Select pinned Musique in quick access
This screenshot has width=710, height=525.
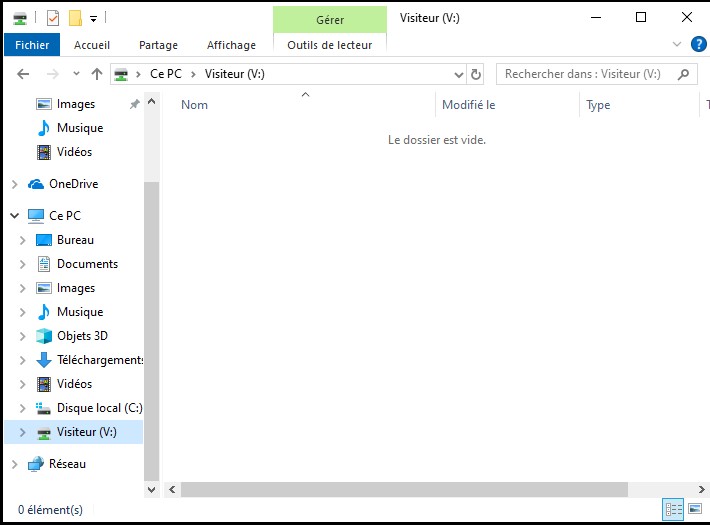pyautogui.click(x=80, y=128)
